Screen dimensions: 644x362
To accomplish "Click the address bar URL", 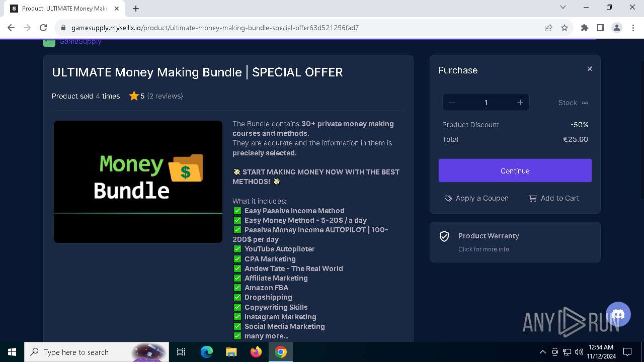I will click(x=215, y=28).
